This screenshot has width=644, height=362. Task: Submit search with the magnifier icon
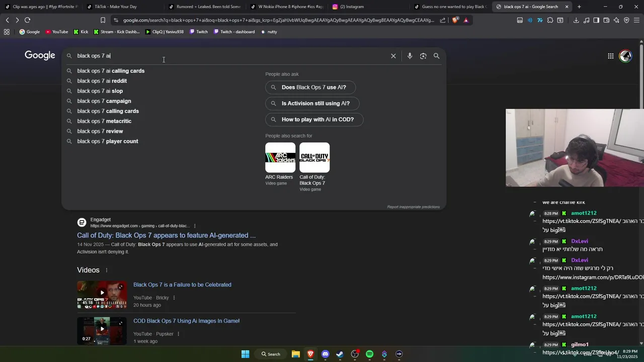437,56
